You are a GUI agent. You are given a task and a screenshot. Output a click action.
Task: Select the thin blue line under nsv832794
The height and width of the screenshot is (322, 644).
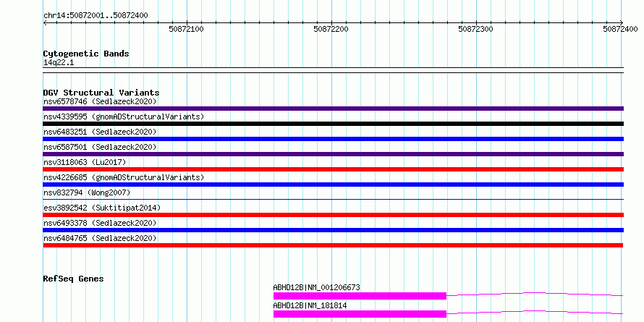(x=333, y=199)
